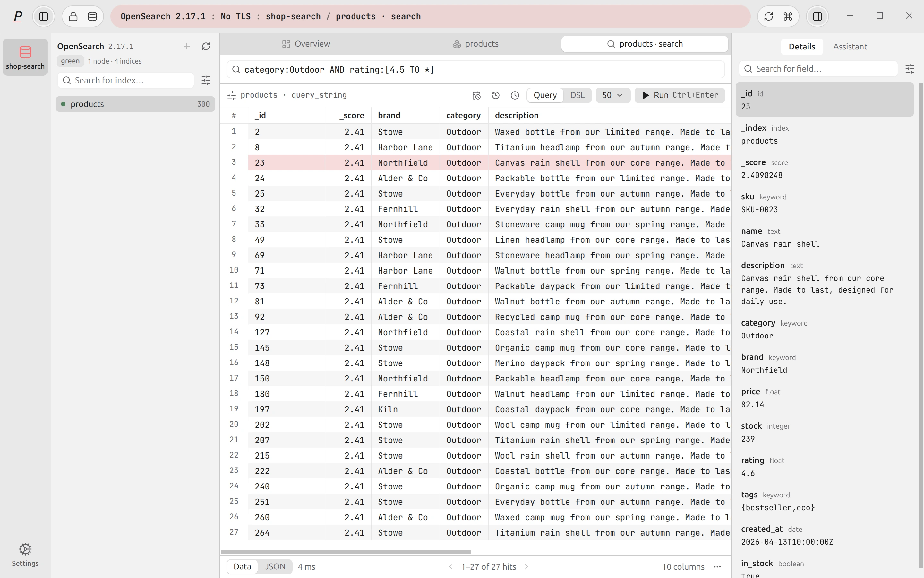Switch to the Assistant tab
The width and height of the screenshot is (924, 578).
click(850, 47)
